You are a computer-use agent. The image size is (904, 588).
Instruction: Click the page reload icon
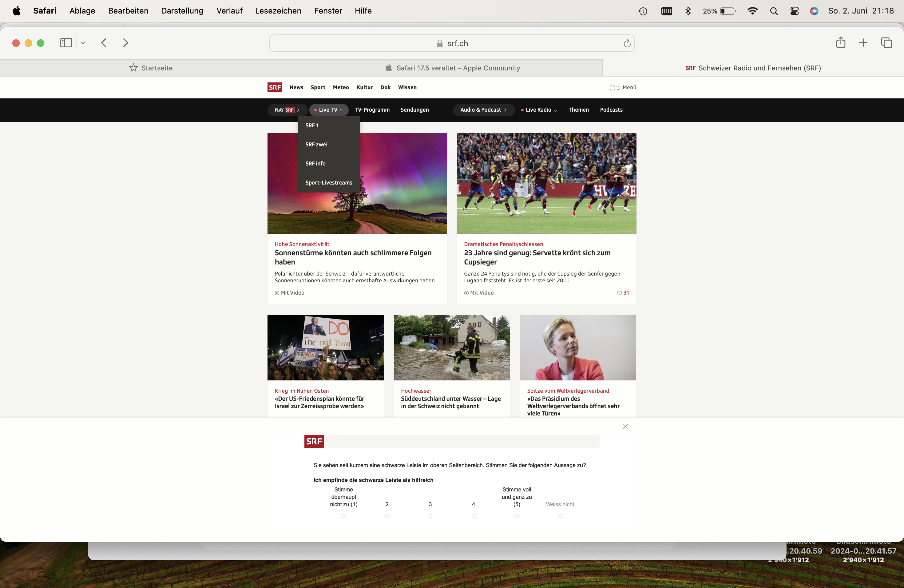[627, 43]
